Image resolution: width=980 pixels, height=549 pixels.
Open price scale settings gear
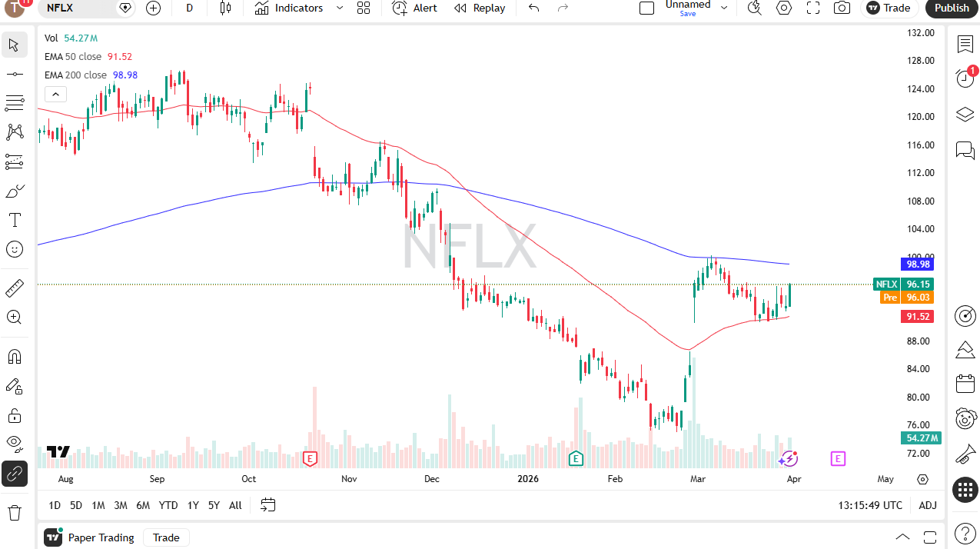[x=923, y=479]
